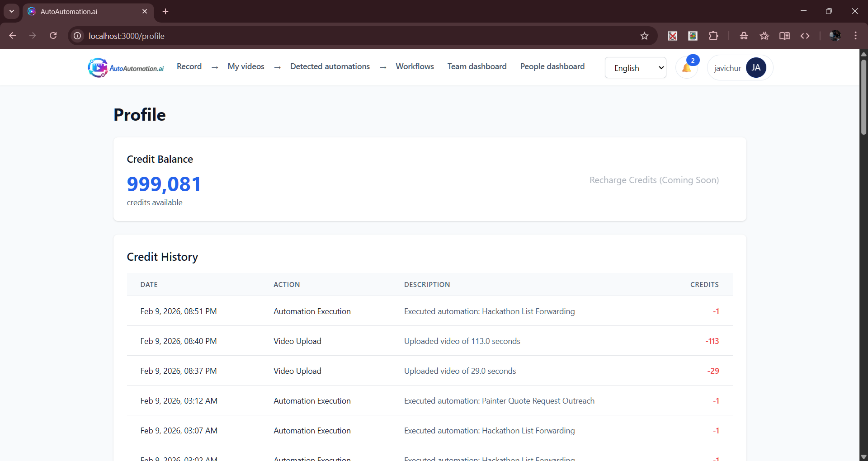Click 'Uploaded video of 29.0 seconds' description
The height and width of the screenshot is (461, 868).
click(x=460, y=371)
